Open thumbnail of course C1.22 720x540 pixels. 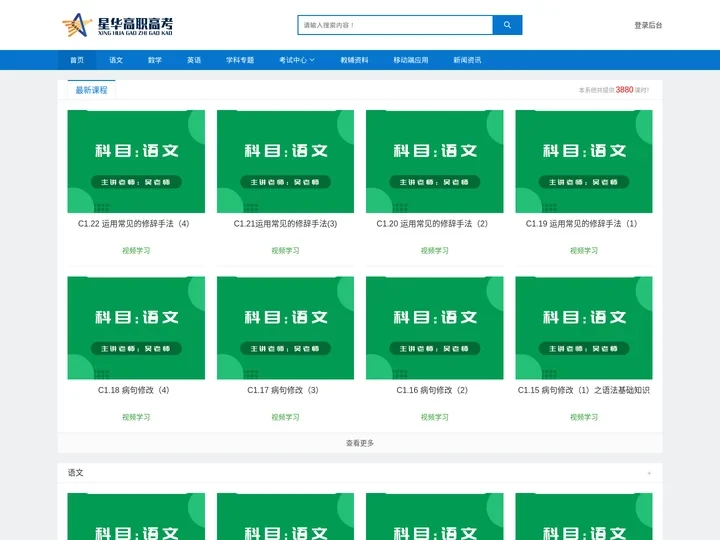click(x=136, y=161)
